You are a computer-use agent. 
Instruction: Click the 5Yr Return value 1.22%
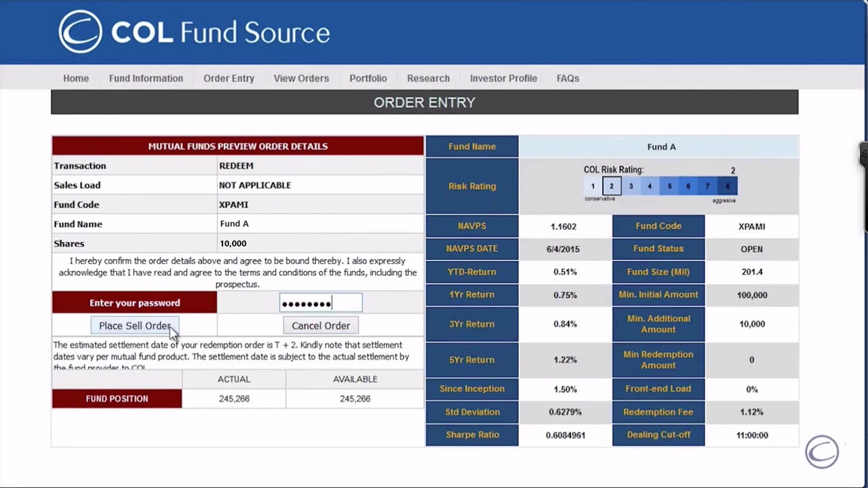(565, 360)
